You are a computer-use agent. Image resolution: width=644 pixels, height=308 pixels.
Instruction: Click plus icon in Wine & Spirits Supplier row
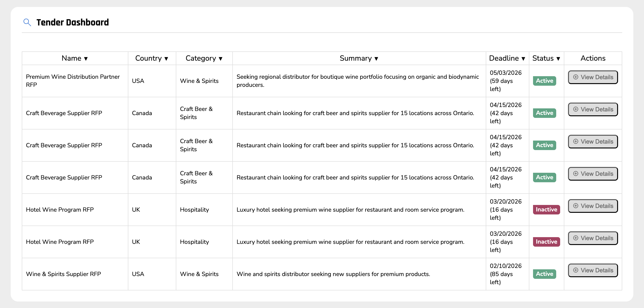(575, 270)
